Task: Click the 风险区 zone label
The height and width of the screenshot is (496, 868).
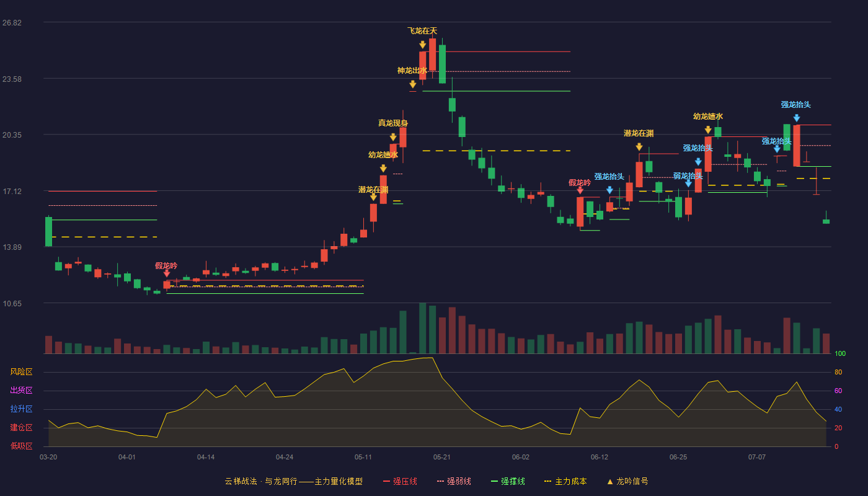Action: point(22,372)
